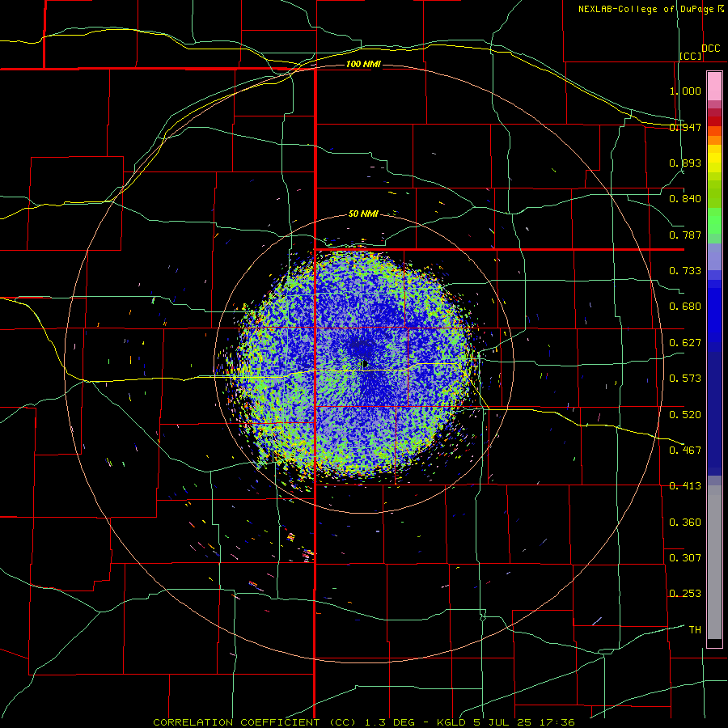Select the 0.840 legend value
Viewport: 728px width, 728px height.
[685, 199]
